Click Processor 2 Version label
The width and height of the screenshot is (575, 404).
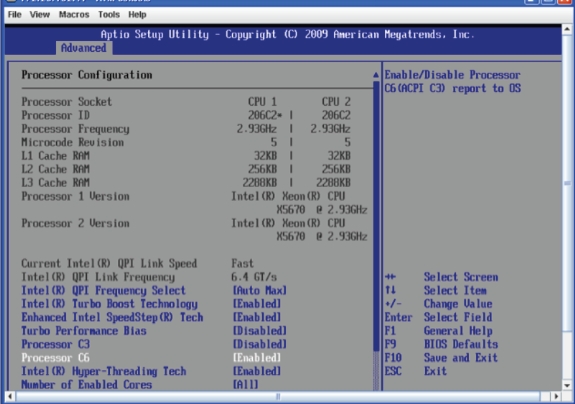(75, 223)
